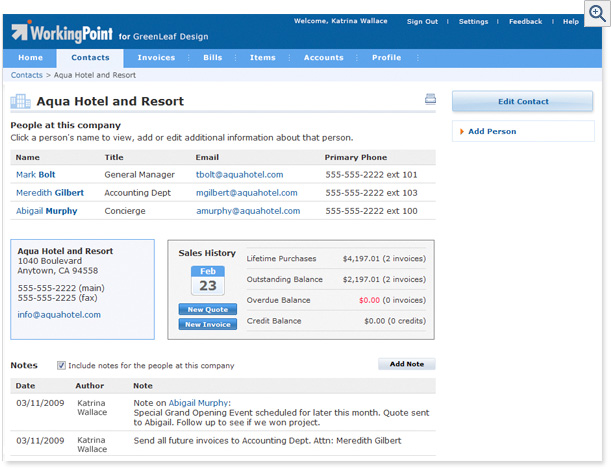Email amurphy@aquahotel.com
The width and height of the screenshot is (611, 469).
pyautogui.click(x=248, y=211)
